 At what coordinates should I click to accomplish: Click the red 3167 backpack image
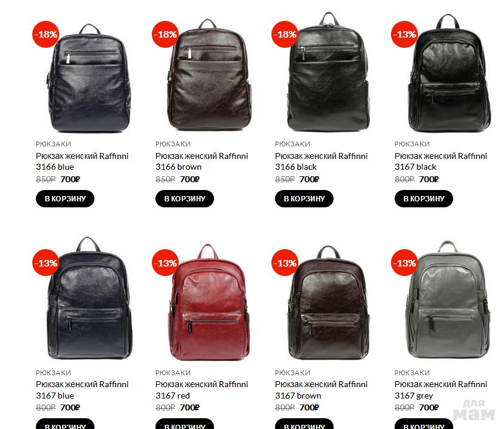pos(209,302)
